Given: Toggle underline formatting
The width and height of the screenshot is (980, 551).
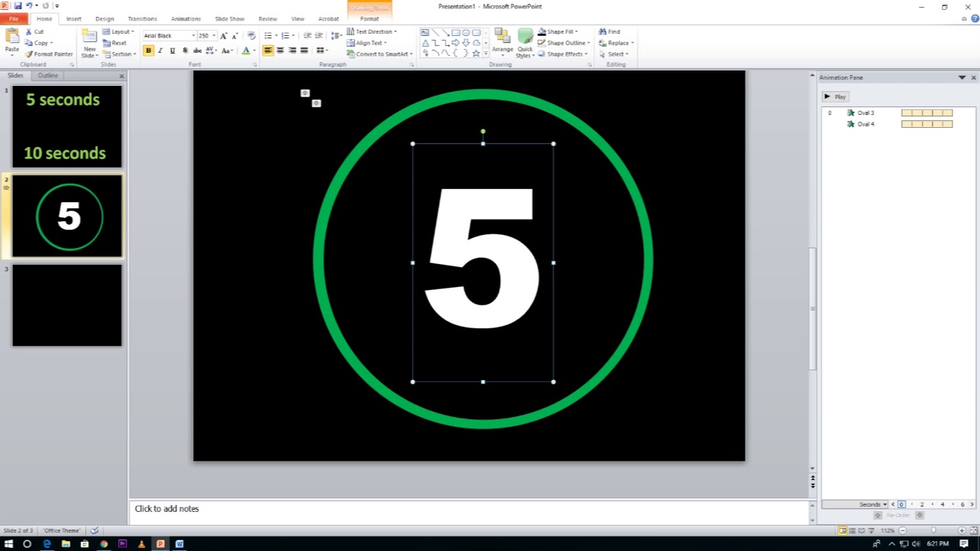Looking at the screenshot, I should pos(172,51).
